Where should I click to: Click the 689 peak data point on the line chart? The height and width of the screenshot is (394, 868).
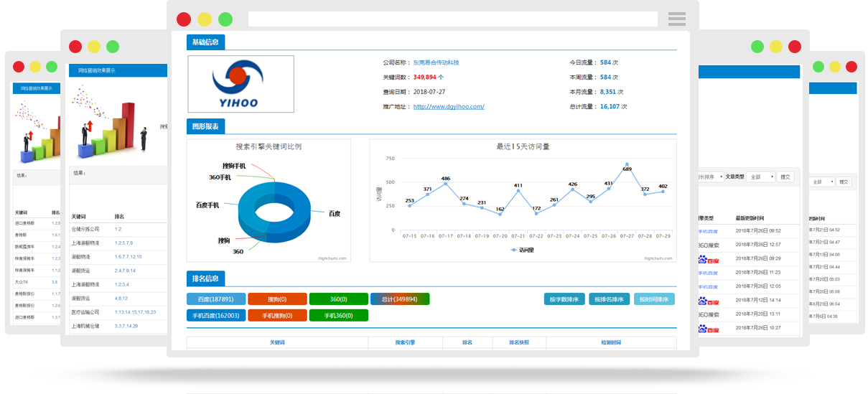click(x=627, y=164)
